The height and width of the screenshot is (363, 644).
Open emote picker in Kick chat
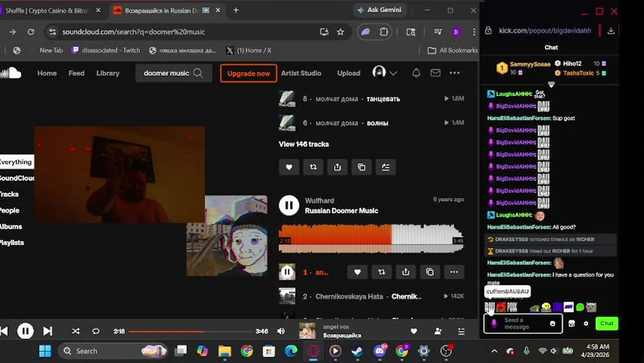tap(553, 324)
